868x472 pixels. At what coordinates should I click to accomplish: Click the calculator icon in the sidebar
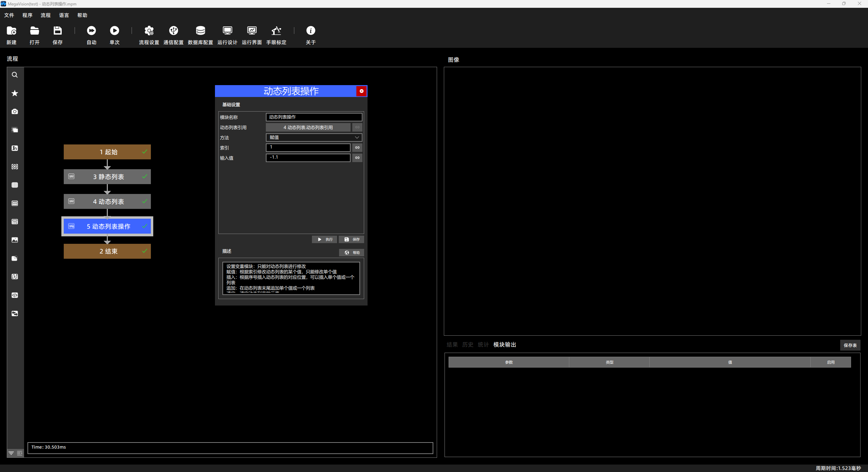(x=15, y=222)
